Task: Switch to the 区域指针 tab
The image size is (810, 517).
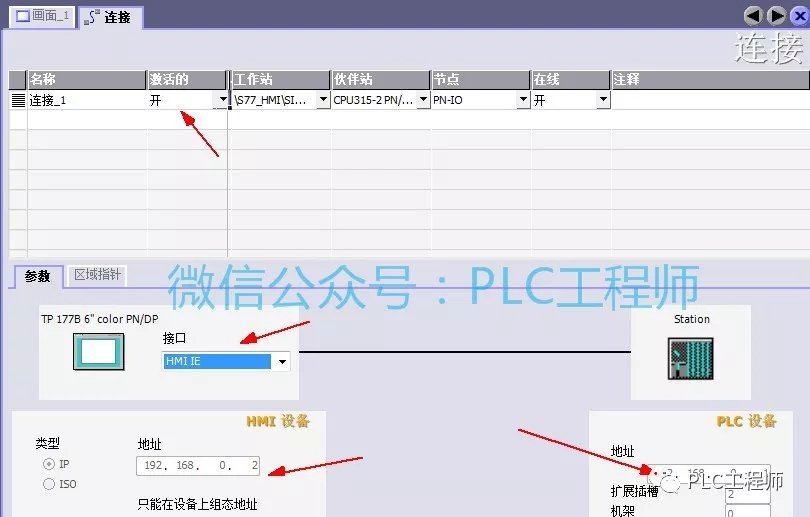Action: [98, 275]
